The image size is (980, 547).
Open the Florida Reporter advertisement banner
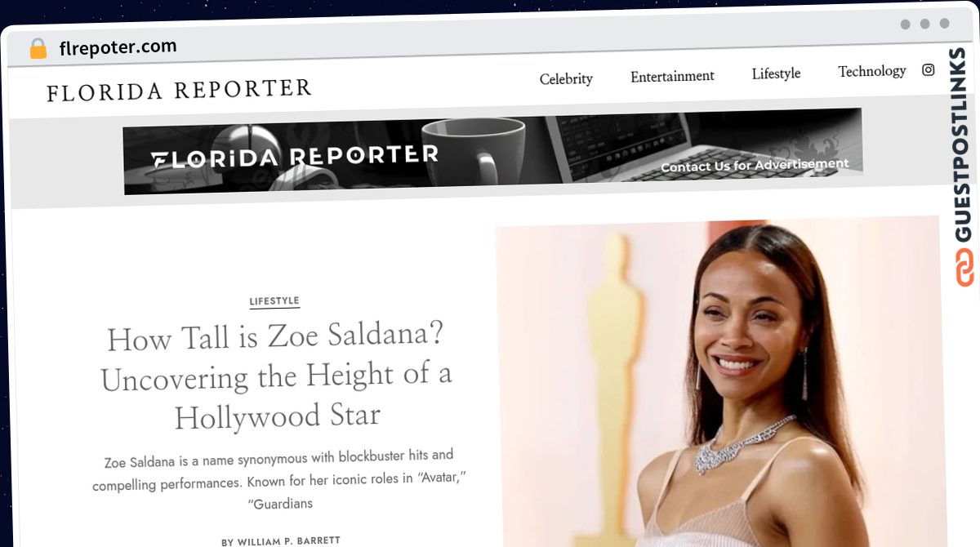492,152
